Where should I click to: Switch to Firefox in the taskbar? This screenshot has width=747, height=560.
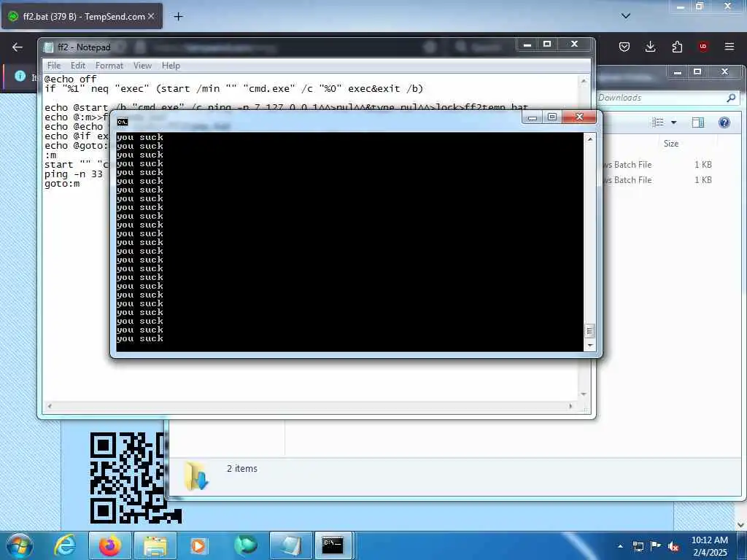(109, 545)
